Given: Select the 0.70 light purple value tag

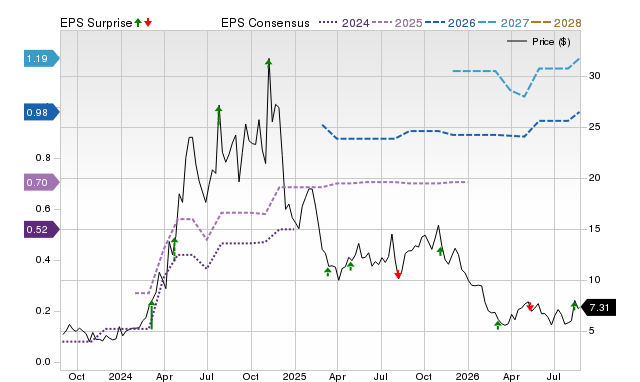Looking at the screenshot, I should tap(42, 182).
